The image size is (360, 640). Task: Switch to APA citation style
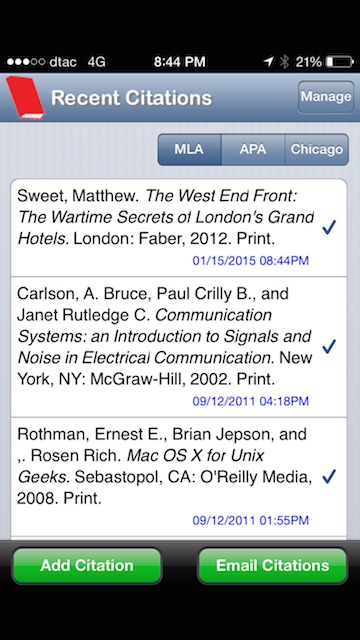pos(253,149)
